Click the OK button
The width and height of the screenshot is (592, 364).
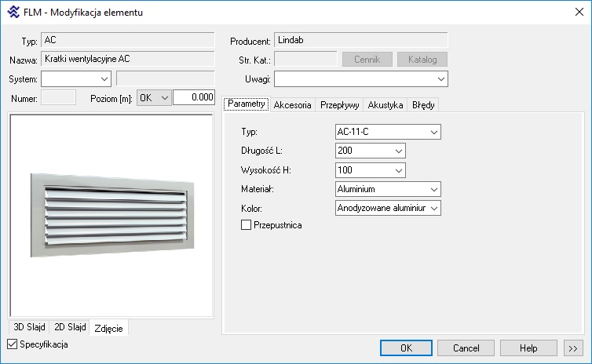click(405, 348)
